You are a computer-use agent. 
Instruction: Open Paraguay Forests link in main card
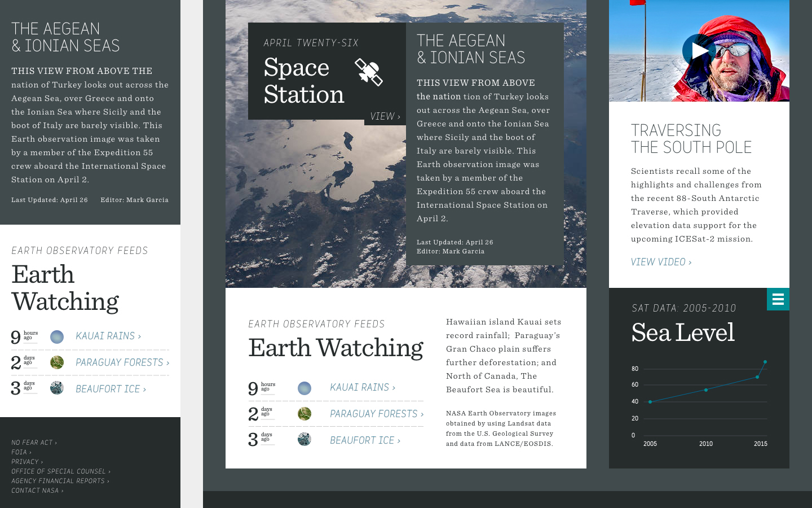376,414
